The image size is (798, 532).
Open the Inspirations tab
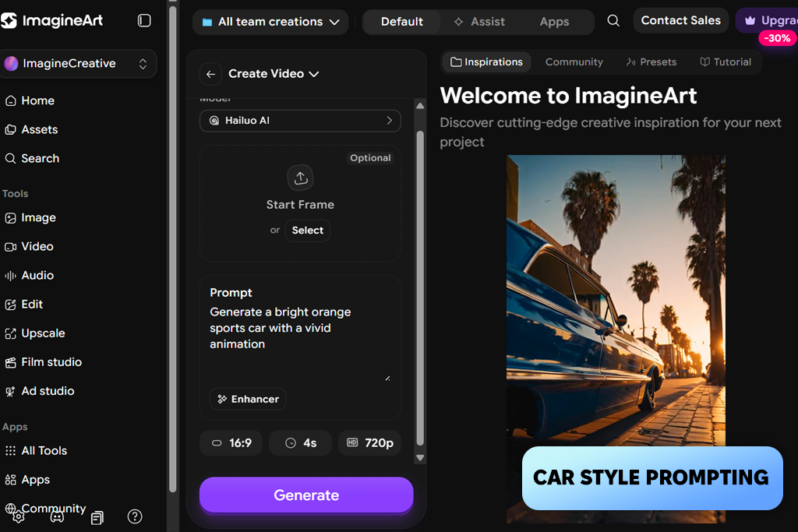[486, 62]
